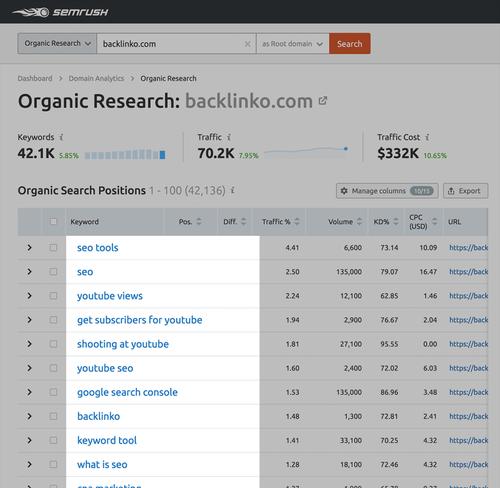Click the Export button
The image size is (500, 488).
[466, 191]
